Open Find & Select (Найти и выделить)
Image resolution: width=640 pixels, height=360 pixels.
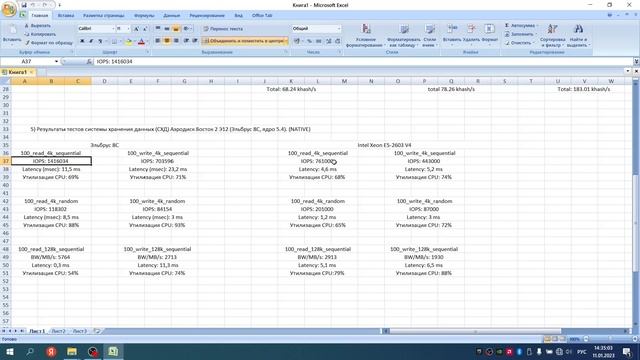tap(578, 35)
